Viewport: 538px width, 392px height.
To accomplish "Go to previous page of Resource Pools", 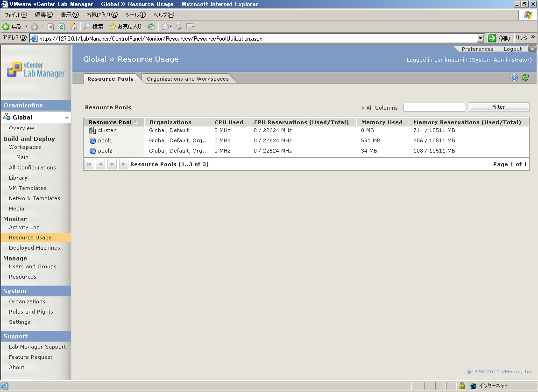I will click(x=100, y=164).
